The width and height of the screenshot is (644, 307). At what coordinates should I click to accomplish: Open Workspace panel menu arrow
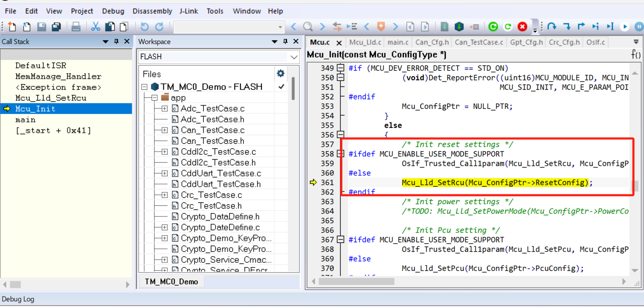275,41
